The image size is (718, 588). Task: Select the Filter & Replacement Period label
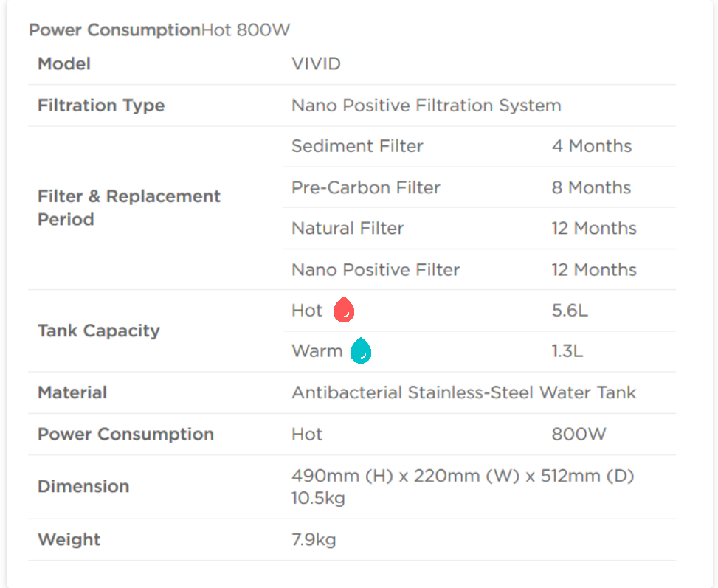click(x=129, y=207)
